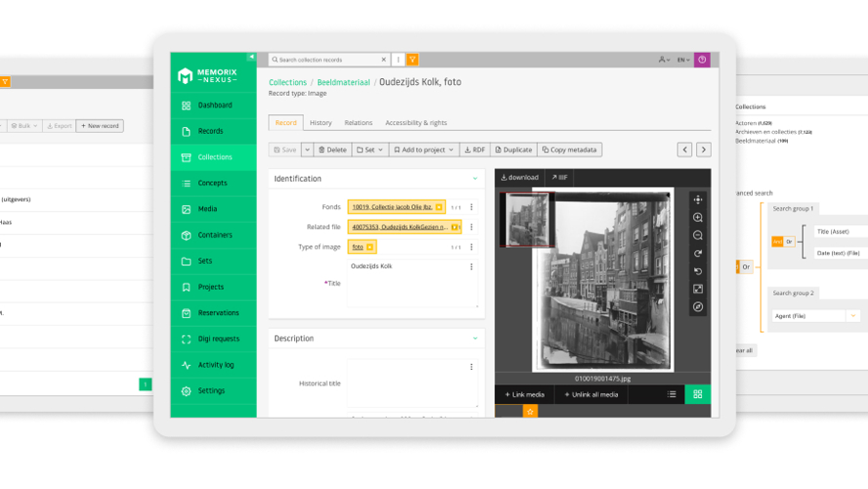Click the orange filter icon by search
Screen dimensions: 868x489
coord(412,60)
